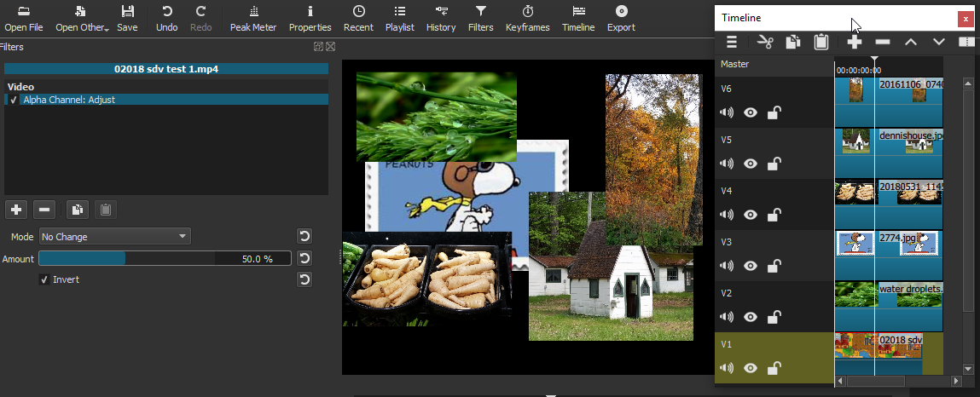Click the Amount value field 50.0 %

[253, 258]
